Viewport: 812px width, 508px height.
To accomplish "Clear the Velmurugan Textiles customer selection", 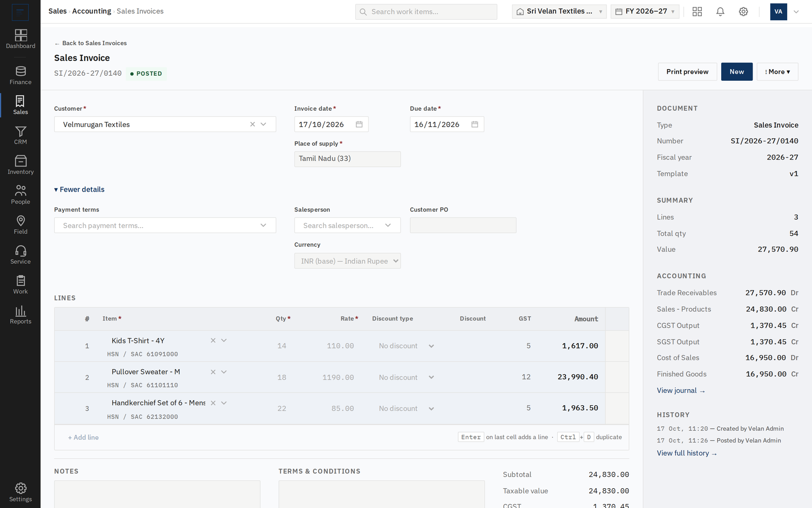I will [x=252, y=124].
